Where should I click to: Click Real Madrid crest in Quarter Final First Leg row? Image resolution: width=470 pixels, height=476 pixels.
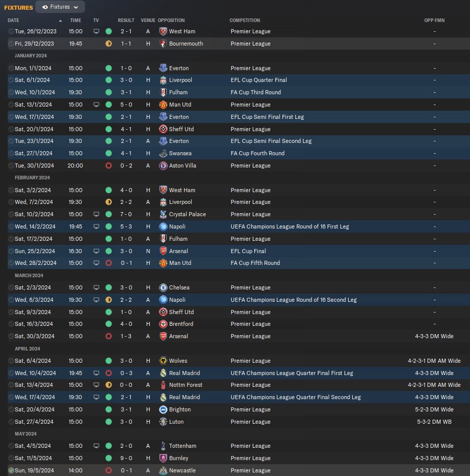pos(163,373)
